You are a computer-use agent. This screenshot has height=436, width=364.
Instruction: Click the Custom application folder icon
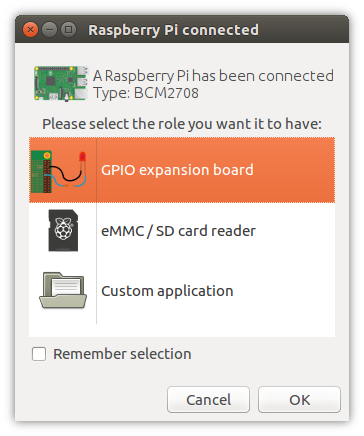click(63, 290)
